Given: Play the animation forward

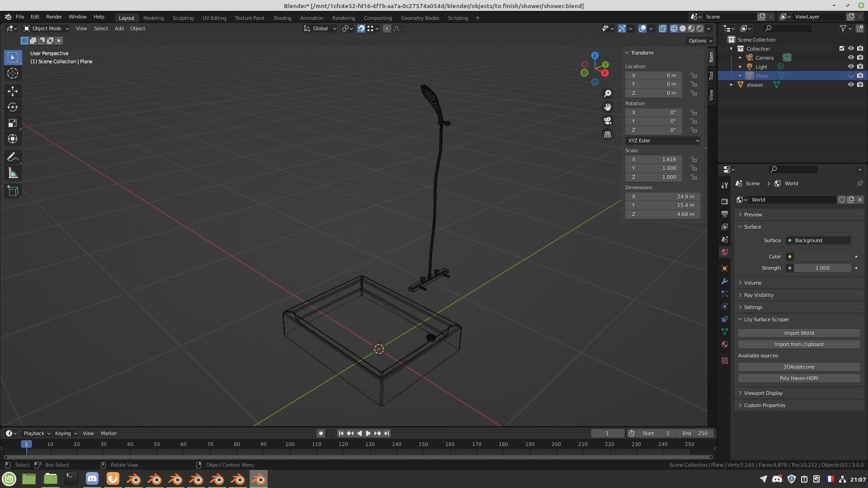Looking at the screenshot, I should (x=368, y=433).
